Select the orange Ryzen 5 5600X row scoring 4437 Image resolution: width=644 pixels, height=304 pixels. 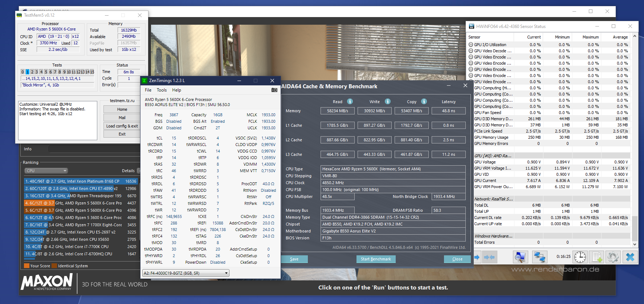coord(81,203)
